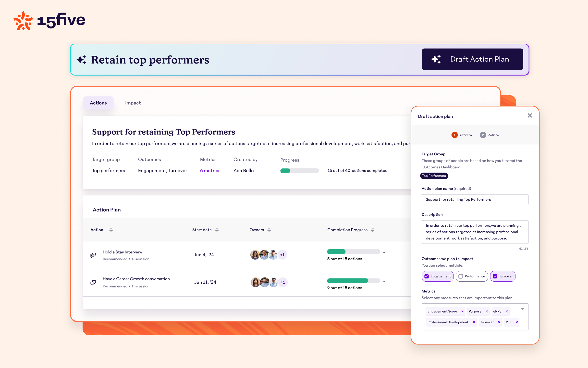The width and height of the screenshot is (588, 368).
Task: Expand the Hold a Stay Interview progress chevron
Action: pyautogui.click(x=384, y=252)
